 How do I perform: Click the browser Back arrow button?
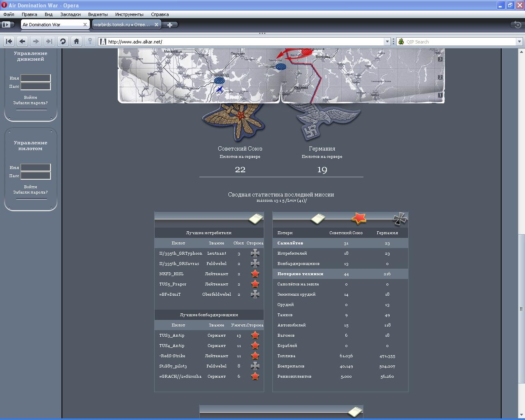coord(23,41)
